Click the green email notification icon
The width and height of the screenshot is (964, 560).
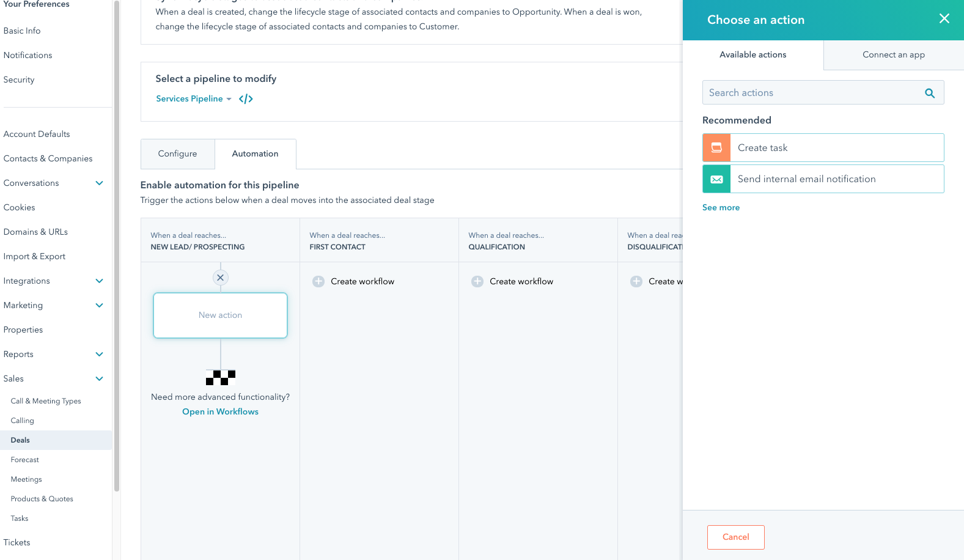click(716, 179)
